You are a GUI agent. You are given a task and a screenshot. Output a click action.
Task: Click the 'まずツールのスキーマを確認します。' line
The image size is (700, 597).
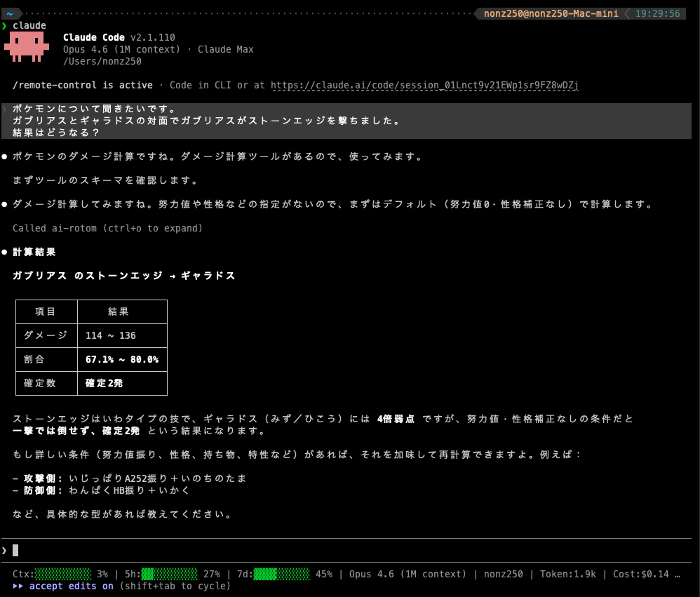(105, 180)
